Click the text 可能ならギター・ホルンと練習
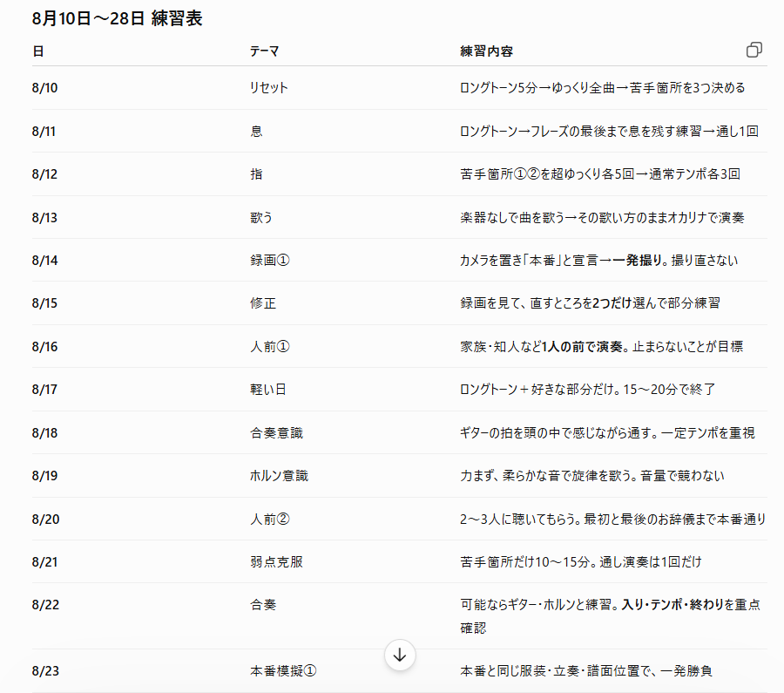The width and height of the screenshot is (784, 693). coord(536,604)
